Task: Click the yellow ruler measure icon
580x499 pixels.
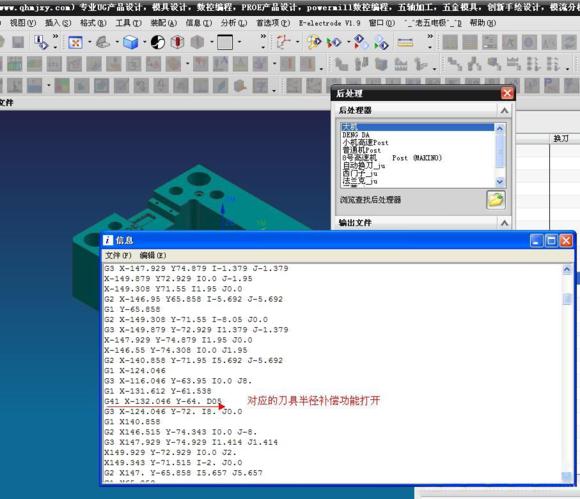Action: [x=405, y=43]
